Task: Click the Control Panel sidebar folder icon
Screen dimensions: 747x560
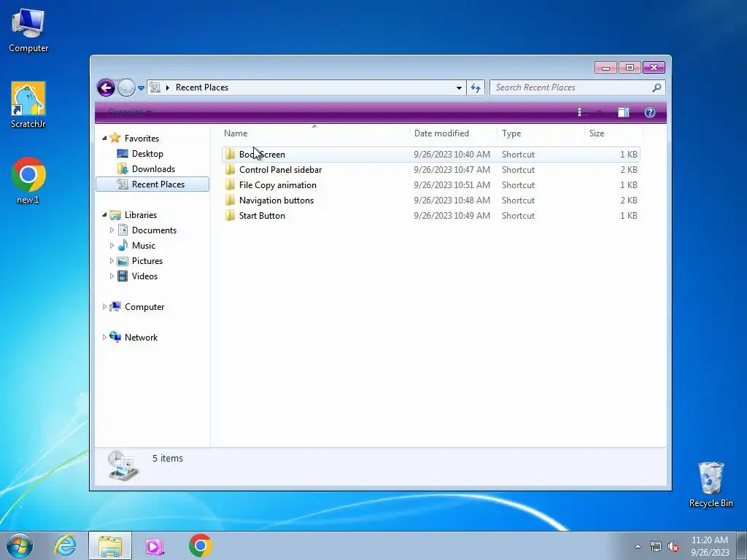Action: (x=230, y=169)
